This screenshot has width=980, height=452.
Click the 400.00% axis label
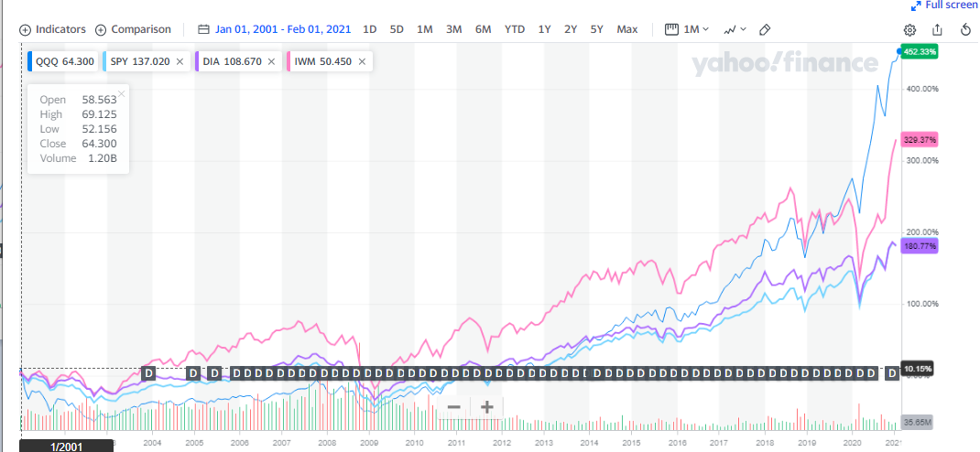[x=922, y=89]
